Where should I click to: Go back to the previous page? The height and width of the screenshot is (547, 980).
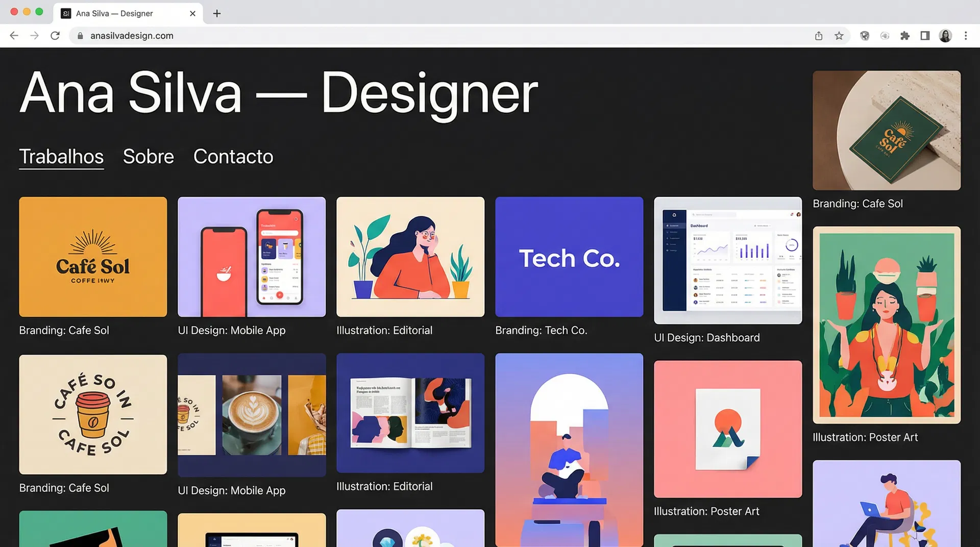13,36
